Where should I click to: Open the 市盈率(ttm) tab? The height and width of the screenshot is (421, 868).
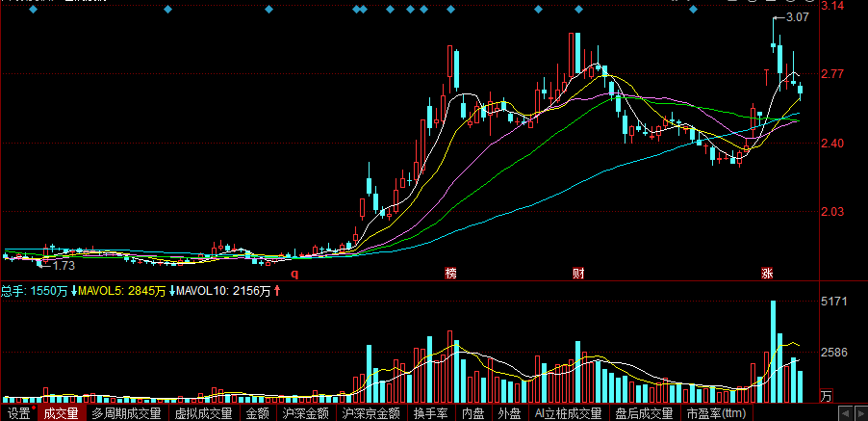click(716, 413)
